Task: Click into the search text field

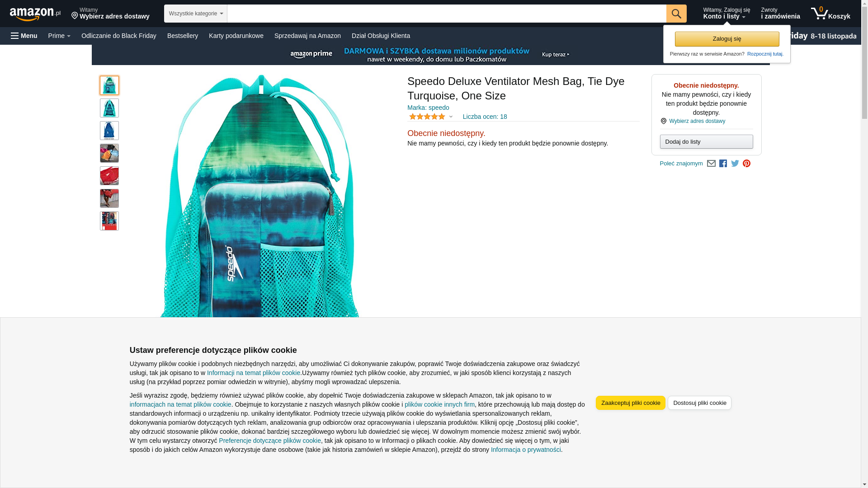Action: point(447,14)
